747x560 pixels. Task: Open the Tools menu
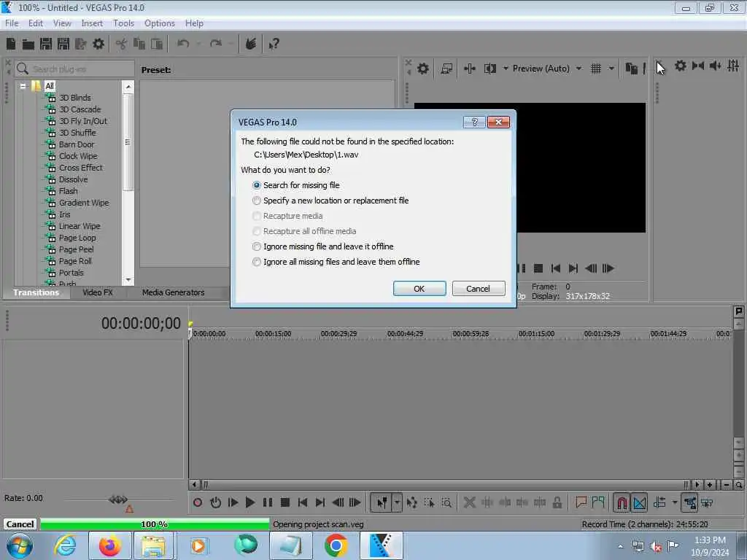click(123, 23)
